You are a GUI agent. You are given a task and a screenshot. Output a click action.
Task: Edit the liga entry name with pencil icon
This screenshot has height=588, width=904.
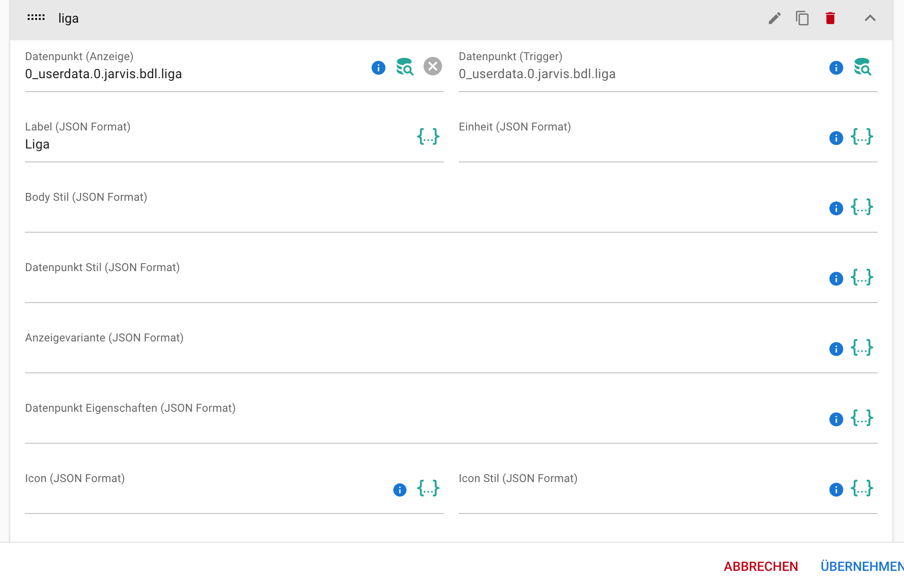pos(774,18)
